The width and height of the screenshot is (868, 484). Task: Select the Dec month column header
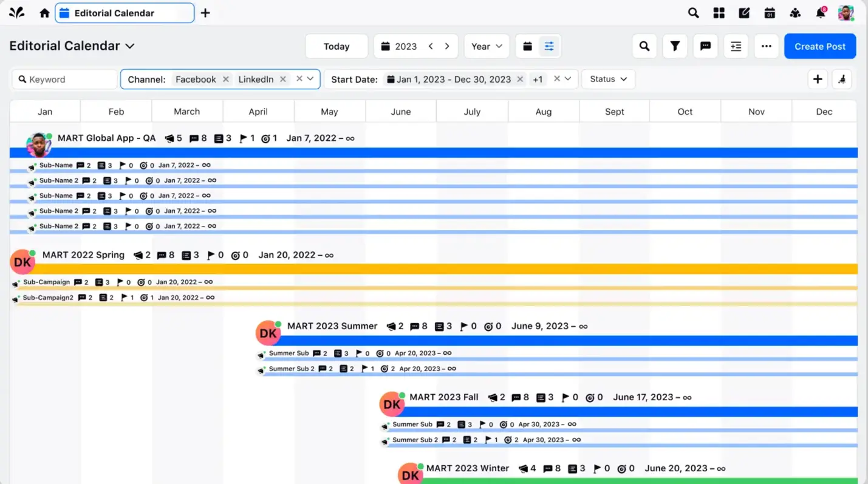pyautogui.click(x=824, y=112)
